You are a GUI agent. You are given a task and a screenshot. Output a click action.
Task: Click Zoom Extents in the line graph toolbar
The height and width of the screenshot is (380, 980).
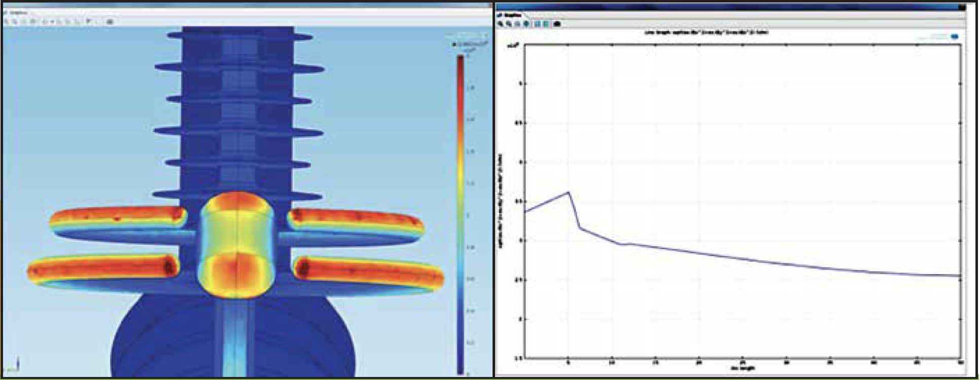526,24
